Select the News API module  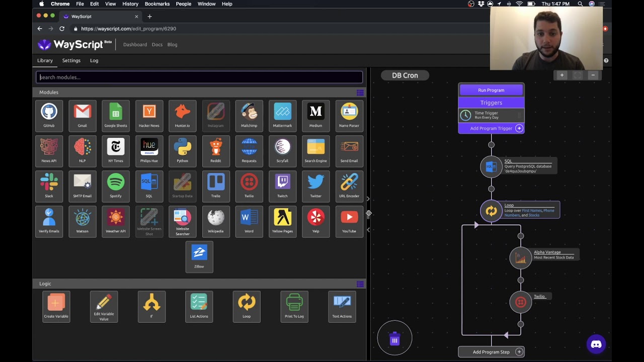[x=49, y=151]
